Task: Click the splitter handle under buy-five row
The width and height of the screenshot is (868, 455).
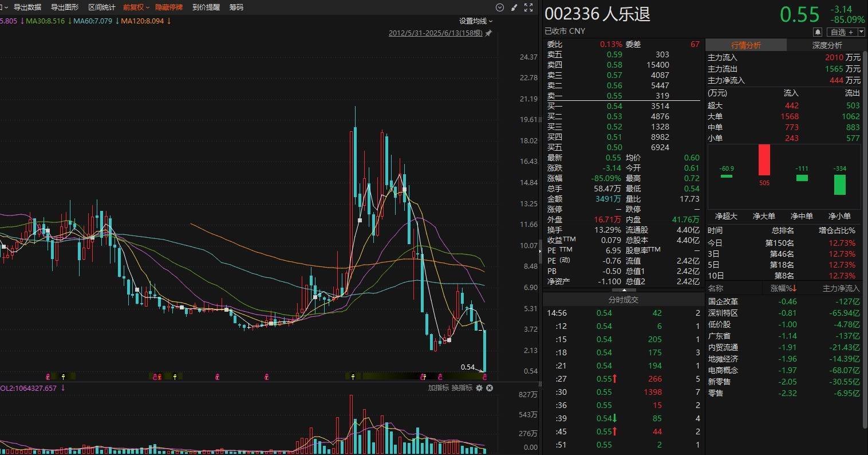Action: pyautogui.click(x=624, y=290)
